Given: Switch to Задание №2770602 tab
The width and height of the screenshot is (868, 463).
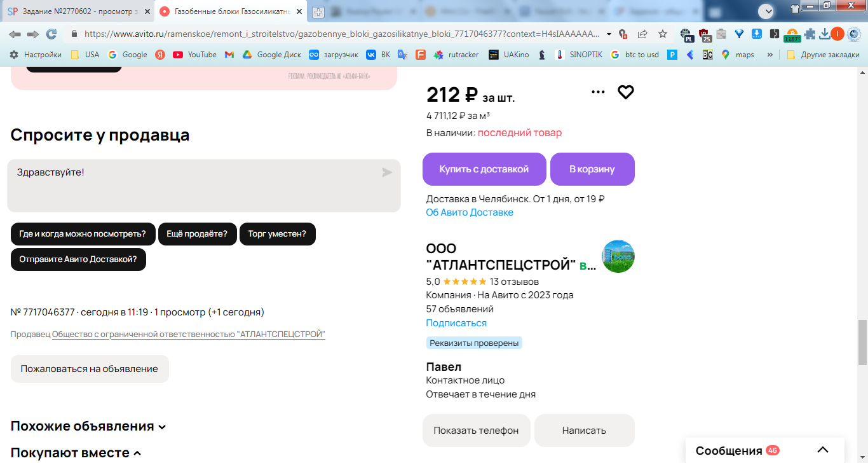Looking at the screenshot, I should coord(78,11).
